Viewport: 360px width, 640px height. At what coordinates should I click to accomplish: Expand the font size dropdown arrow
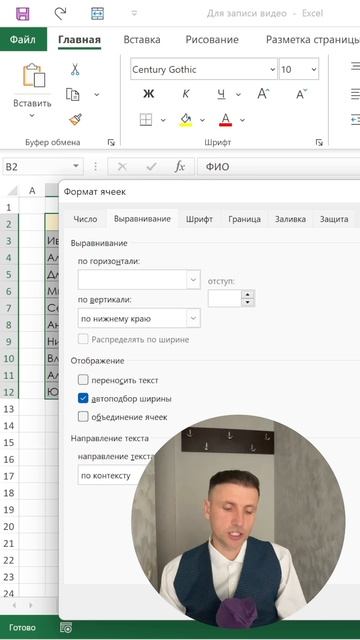313,69
